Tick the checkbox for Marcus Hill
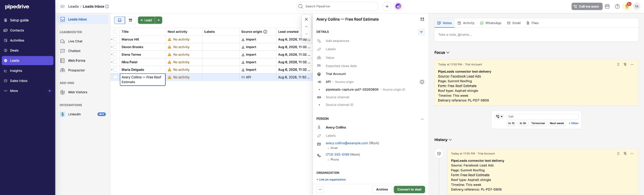Image resolution: width=644 pixels, height=195 pixels. 115,39
